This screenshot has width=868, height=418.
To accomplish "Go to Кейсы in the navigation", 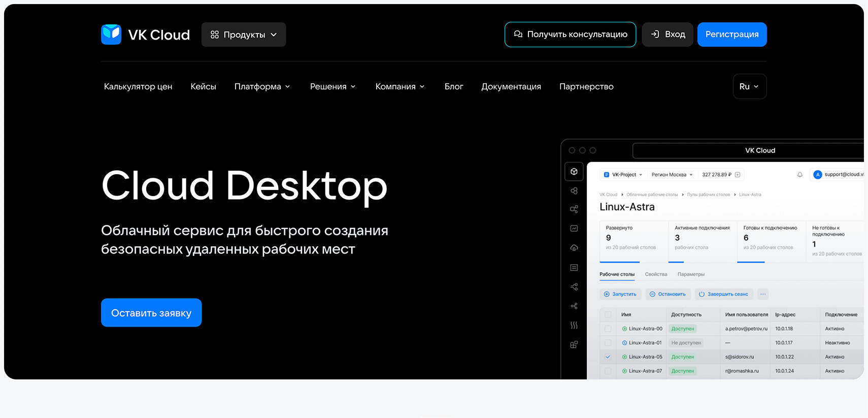I will tap(204, 87).
